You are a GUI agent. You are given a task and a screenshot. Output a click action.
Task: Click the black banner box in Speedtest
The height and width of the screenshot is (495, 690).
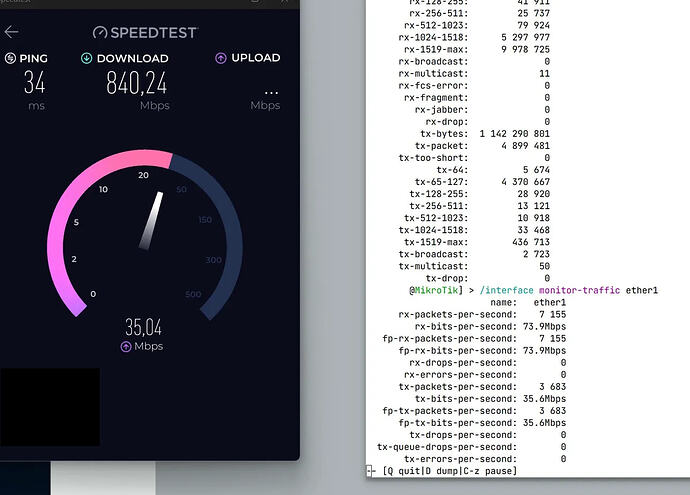coord(50,407)
